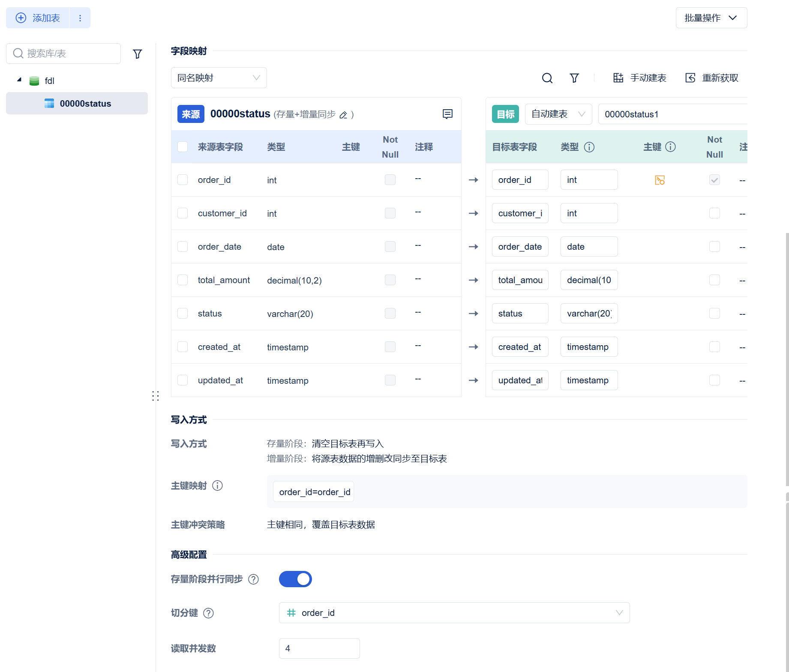Toggle 存量阶段并行同步 switch off
The width and height of the screenshot is (789, 672).
[x=295, y=579]
